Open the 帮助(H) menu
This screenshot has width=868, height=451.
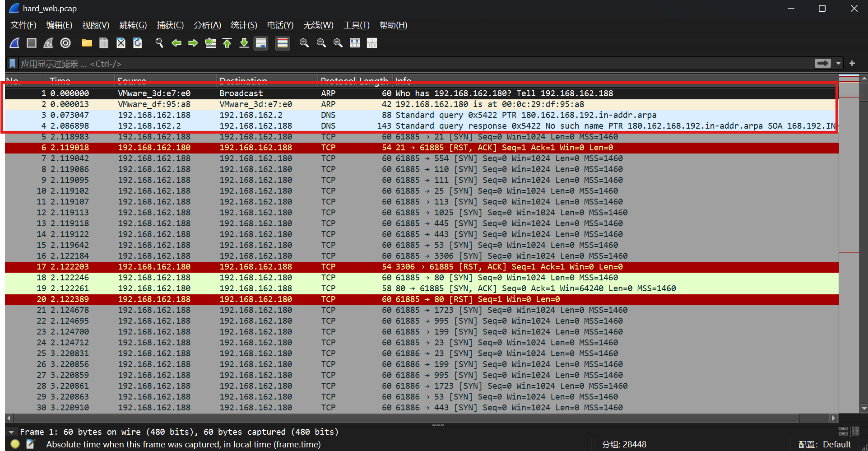pos(394,25)
